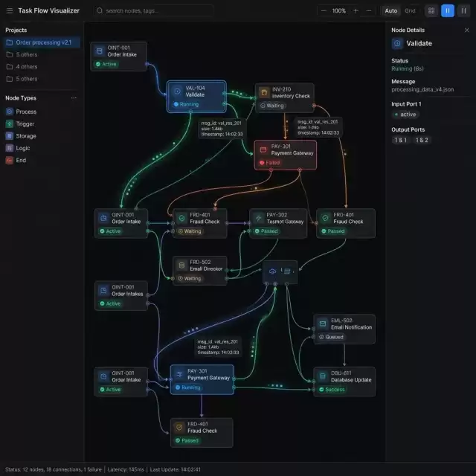This screenshot has height=476, width=476.
Task: Select the Logic node type
Action: click(x=18, y=148)
